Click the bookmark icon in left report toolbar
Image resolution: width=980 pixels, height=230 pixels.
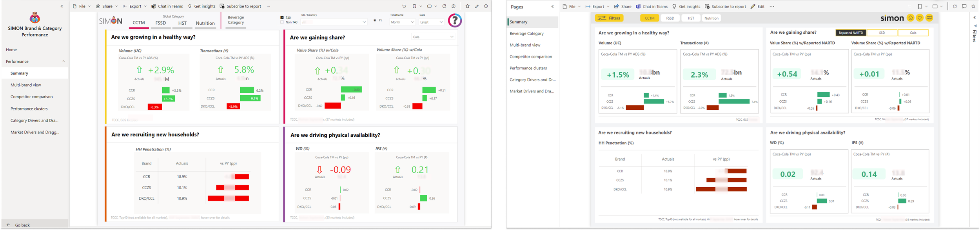(414, 6)
